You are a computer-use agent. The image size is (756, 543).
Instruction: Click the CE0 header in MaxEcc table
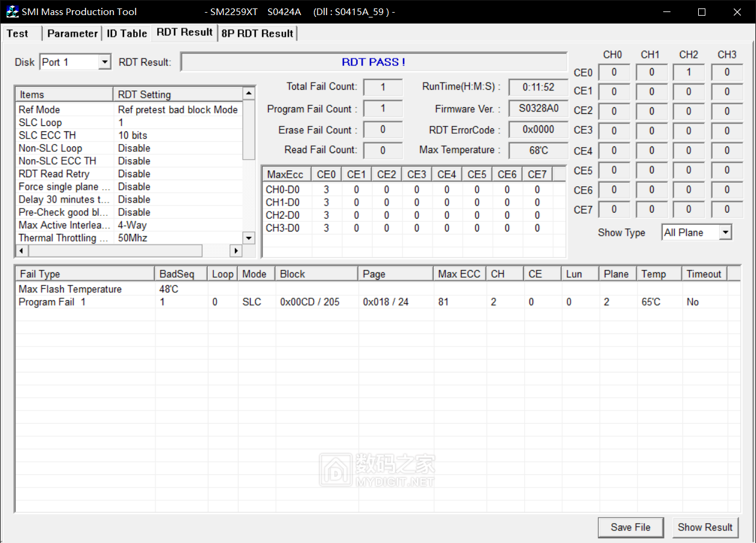(x=326, y=174)
